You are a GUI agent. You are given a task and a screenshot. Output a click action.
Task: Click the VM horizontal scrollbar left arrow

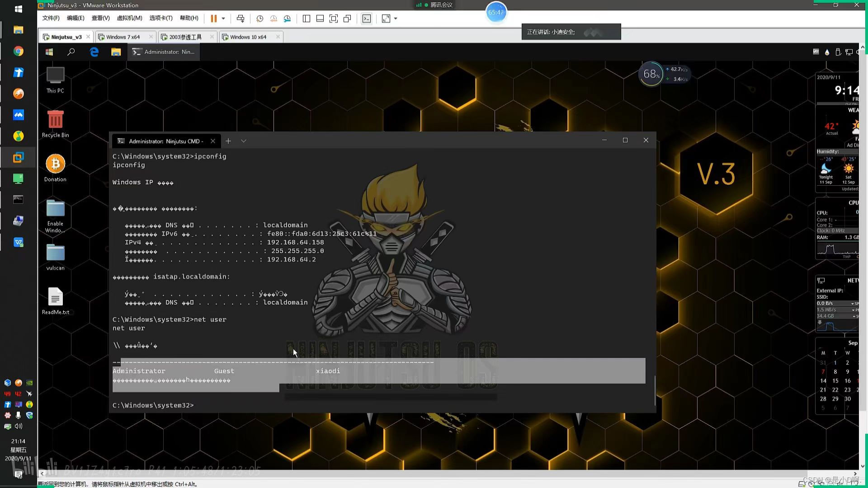42,474
